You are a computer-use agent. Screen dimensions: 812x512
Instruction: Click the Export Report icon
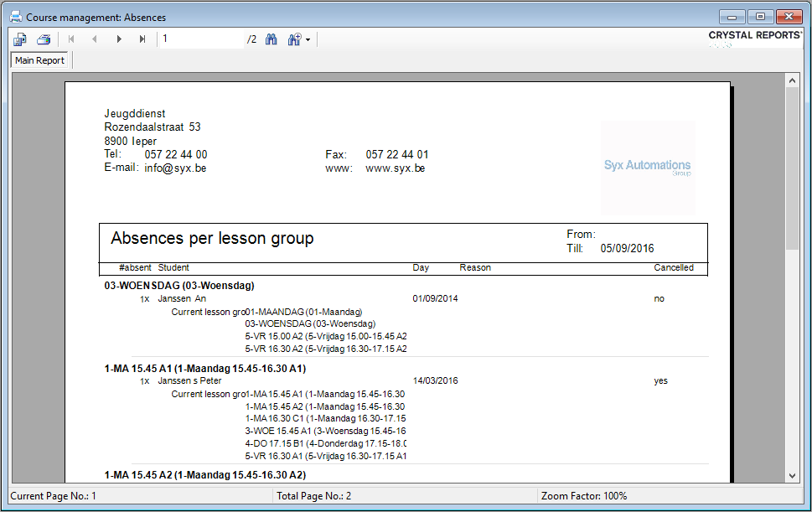pos(20,39)
